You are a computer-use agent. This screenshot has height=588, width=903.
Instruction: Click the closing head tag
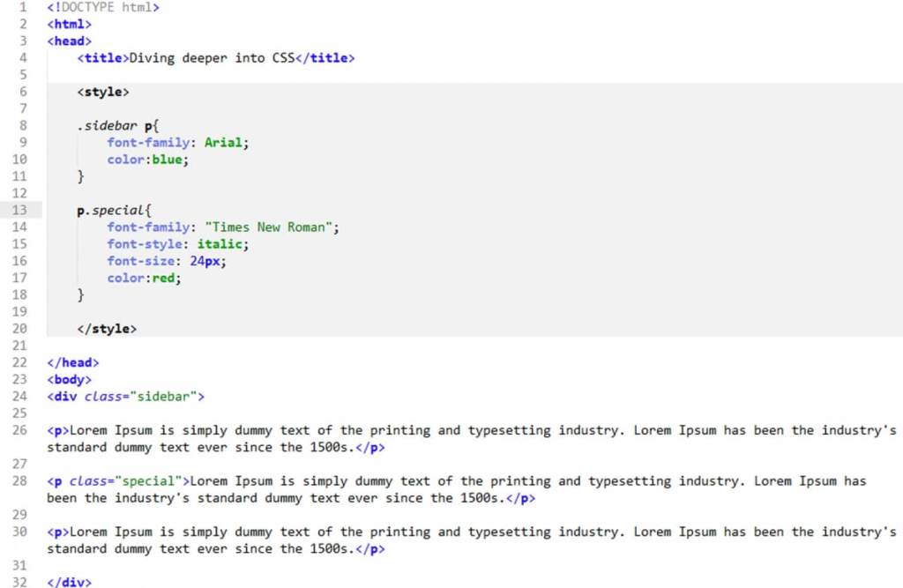click(x=72, y=362)
